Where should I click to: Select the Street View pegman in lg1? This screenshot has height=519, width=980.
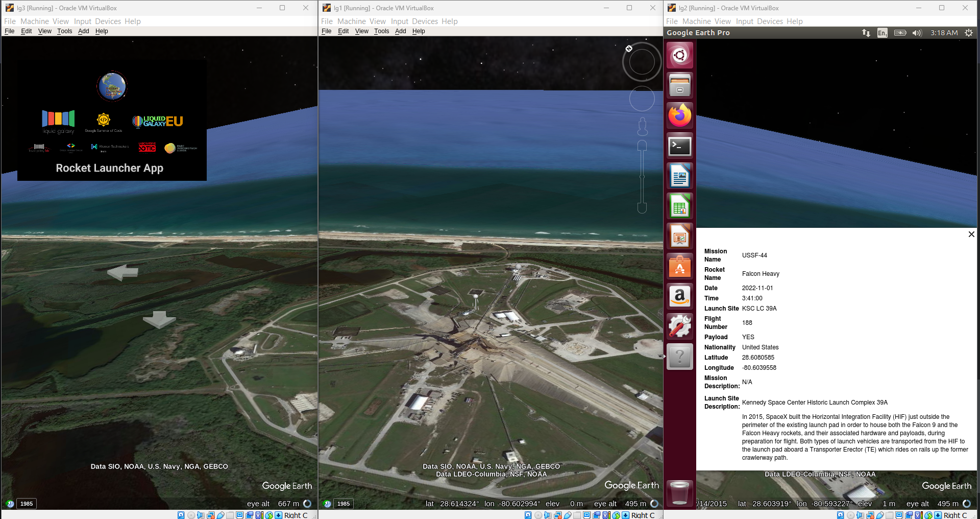(x=643, y=127)
